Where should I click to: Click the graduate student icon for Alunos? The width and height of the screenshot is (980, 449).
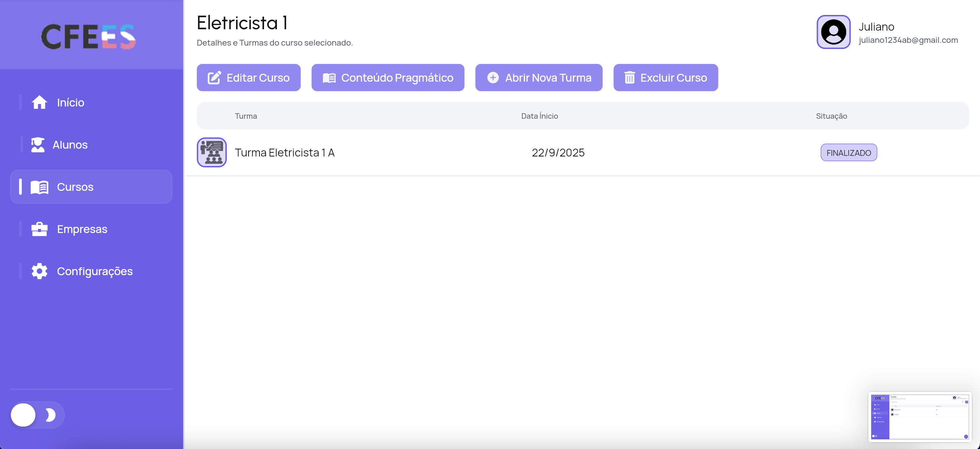(38, 145)
